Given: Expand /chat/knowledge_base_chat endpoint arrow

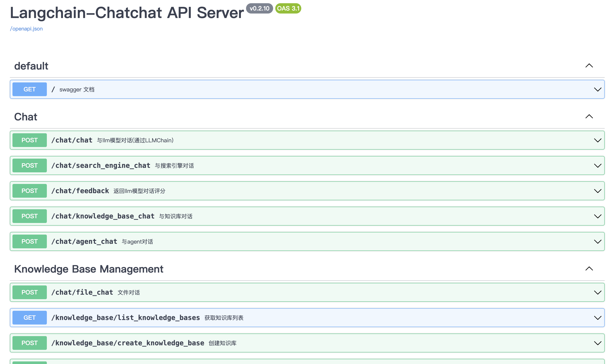Looking at the screenshot, I should tap(597, 216).
